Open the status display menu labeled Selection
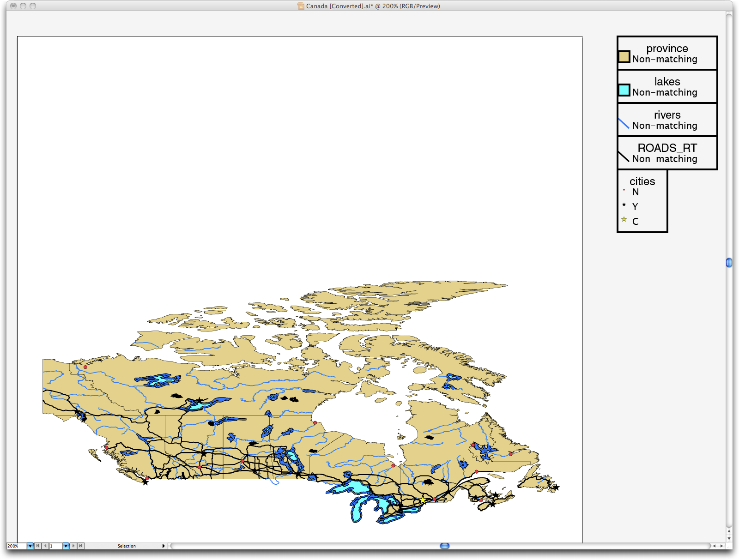 click(127, 546)
